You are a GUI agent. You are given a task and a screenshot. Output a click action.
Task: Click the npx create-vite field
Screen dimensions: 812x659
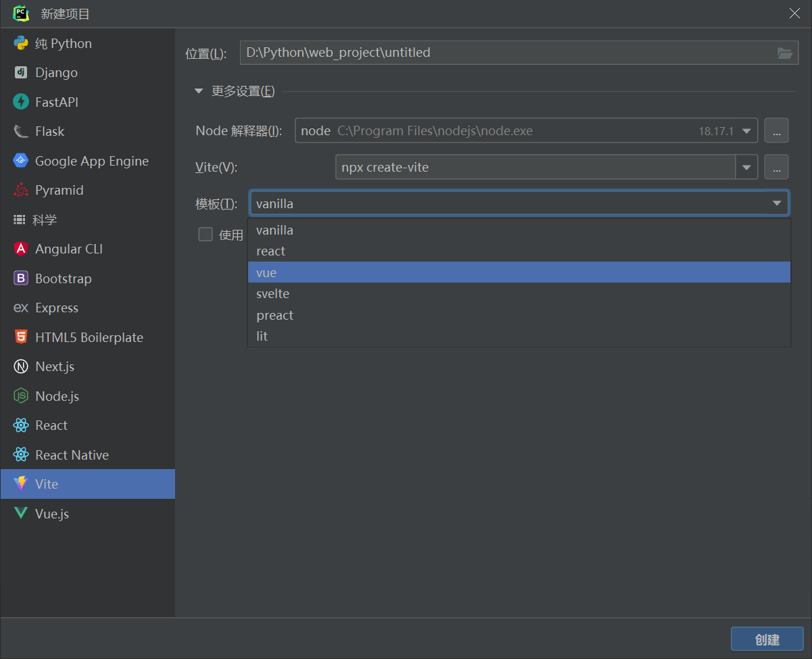[535, 167]
